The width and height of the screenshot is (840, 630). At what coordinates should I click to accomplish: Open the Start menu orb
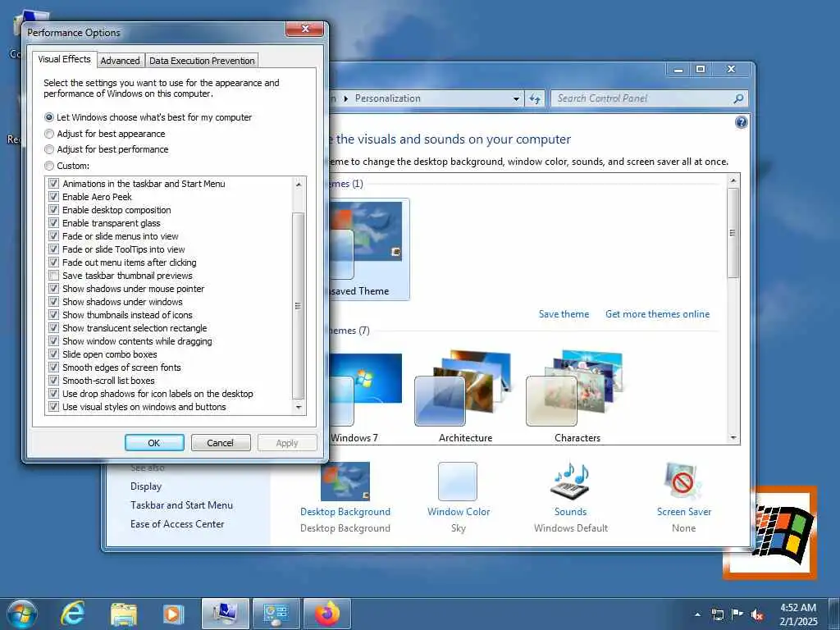pyautogui.click(x=22, y=614)
